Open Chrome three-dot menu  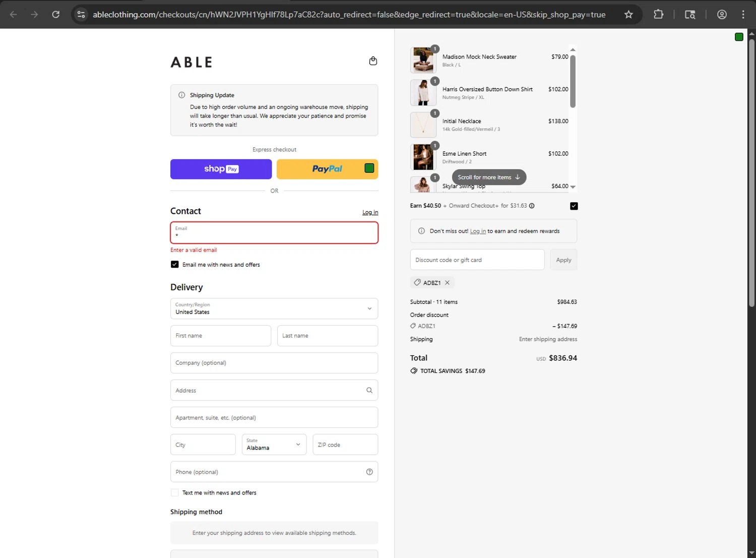coord(743,15)
